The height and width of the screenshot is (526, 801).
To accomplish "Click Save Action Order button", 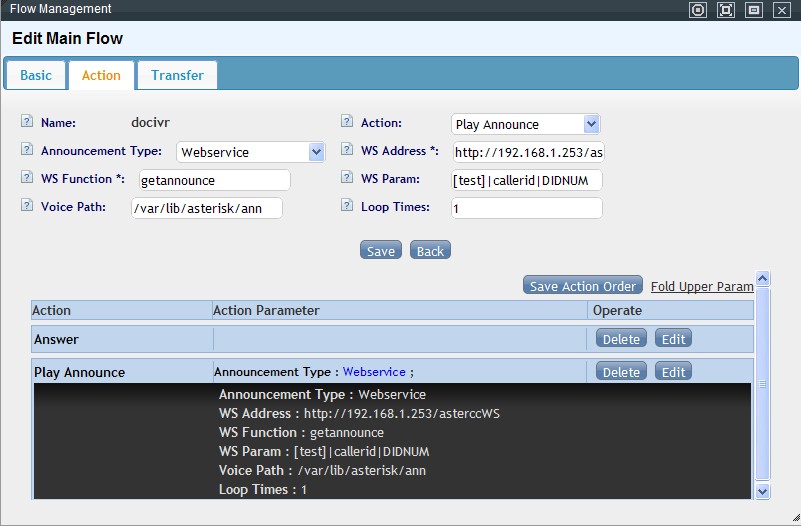I will [582, 286].
